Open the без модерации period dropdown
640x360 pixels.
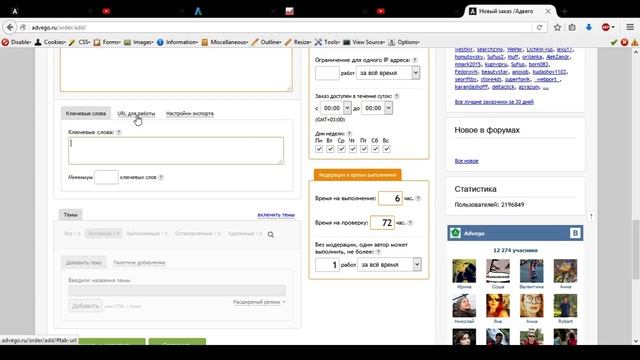(x=389, y=265)
